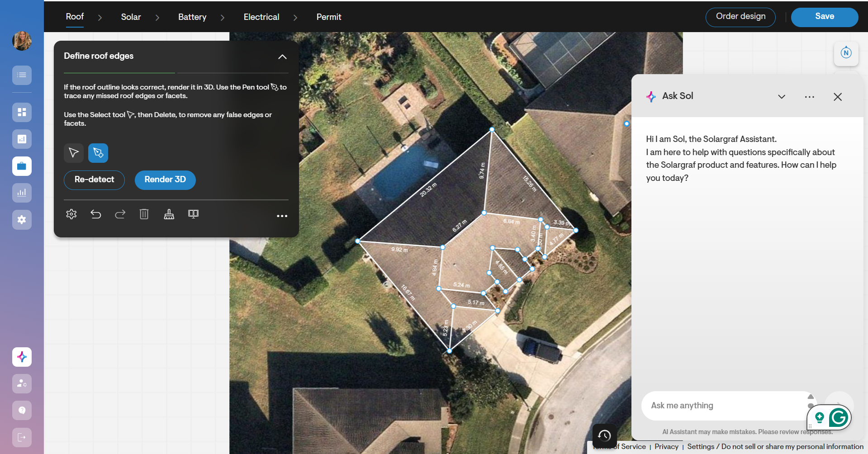This screenshot has width=868, height=454.
Task: Open imagery history clock icon
Action: pos(604,435)
